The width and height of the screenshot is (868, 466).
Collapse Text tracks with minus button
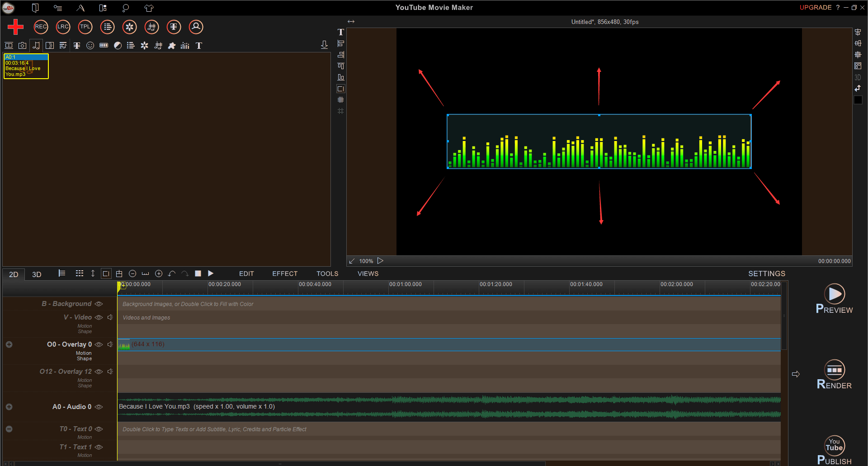[x=9, y=429]
